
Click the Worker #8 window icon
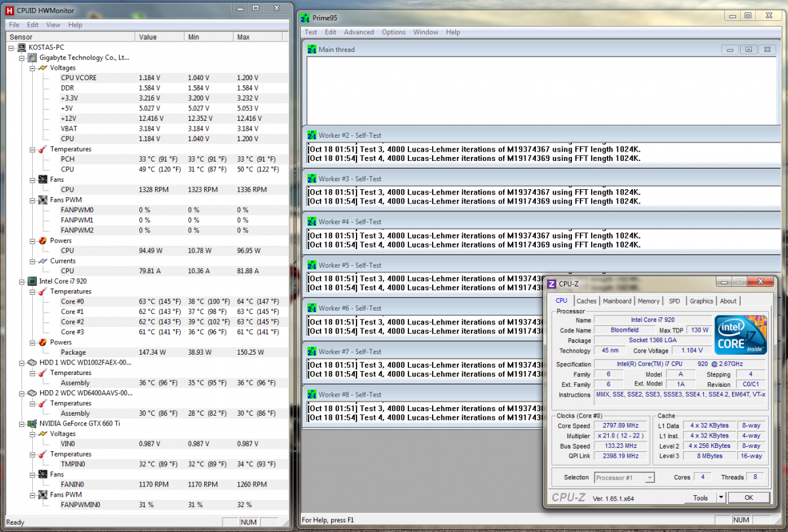point(312,395)
